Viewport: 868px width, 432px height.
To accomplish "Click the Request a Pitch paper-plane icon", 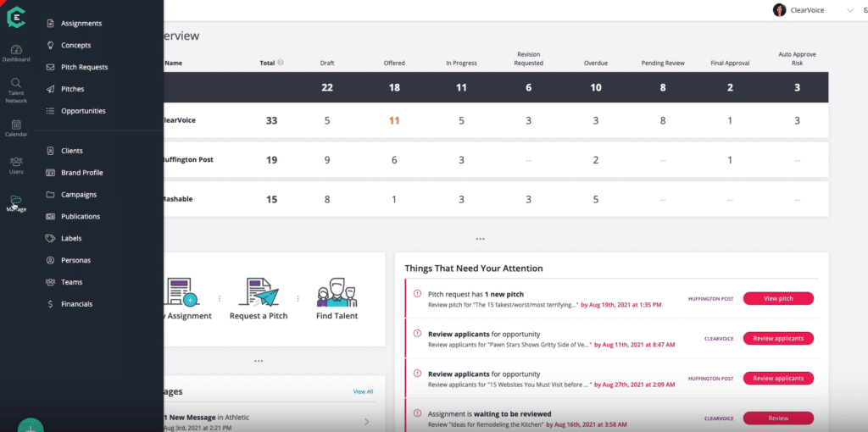I will (259, 292).
